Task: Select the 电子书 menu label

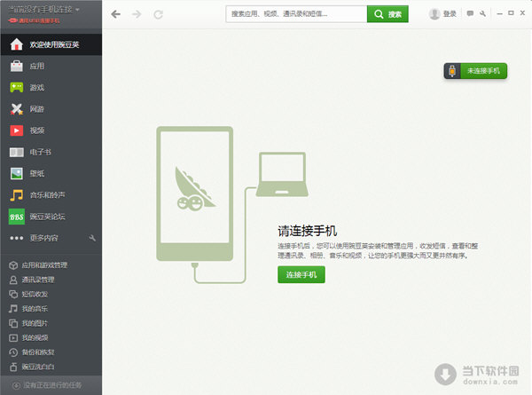Action: point(41,152)
